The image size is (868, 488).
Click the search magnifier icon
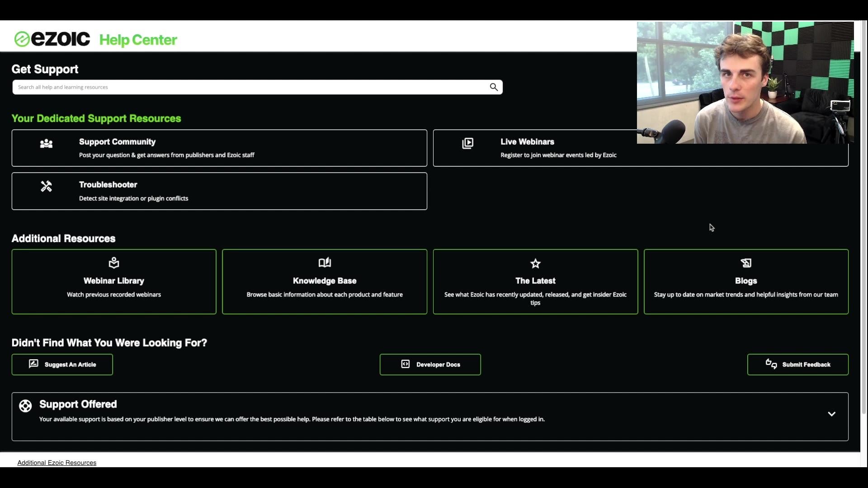494,87
